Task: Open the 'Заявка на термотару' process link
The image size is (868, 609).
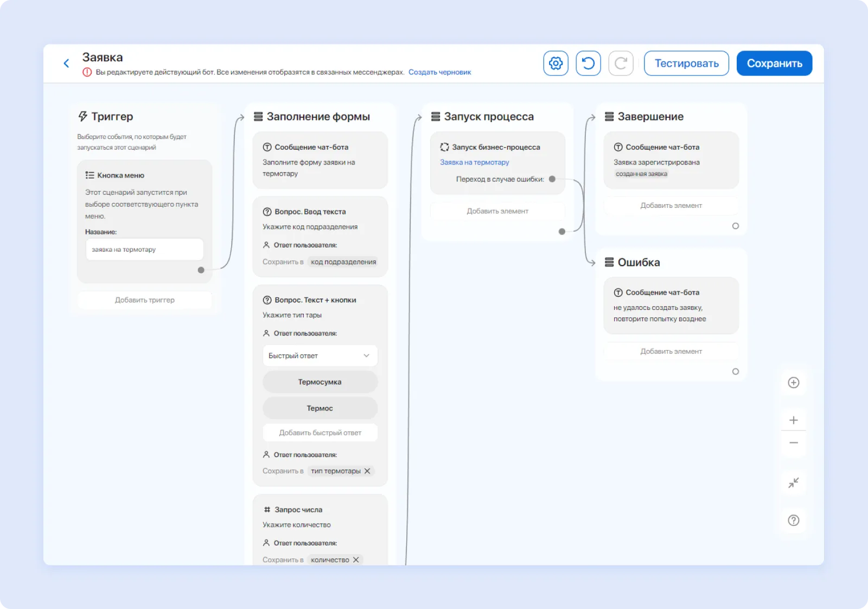Action: pyautogui.click(x=474, y=162)
